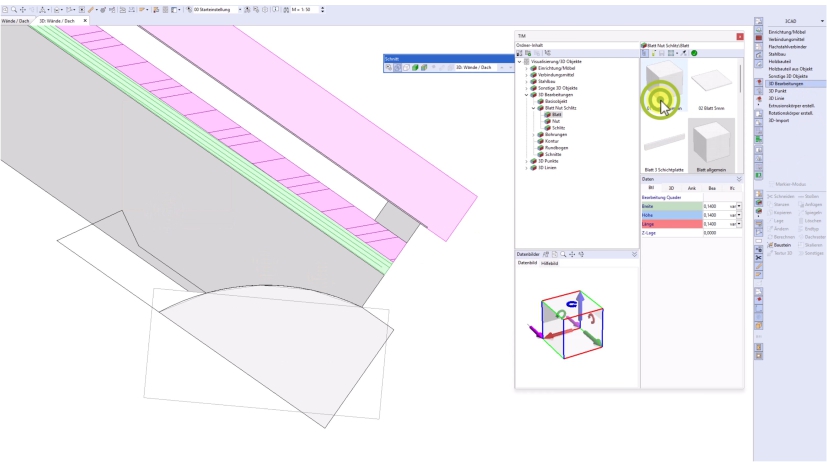Click the Schlitz tree item icon
The width and height of the screenshot is (827, 462).
point(548,128)
